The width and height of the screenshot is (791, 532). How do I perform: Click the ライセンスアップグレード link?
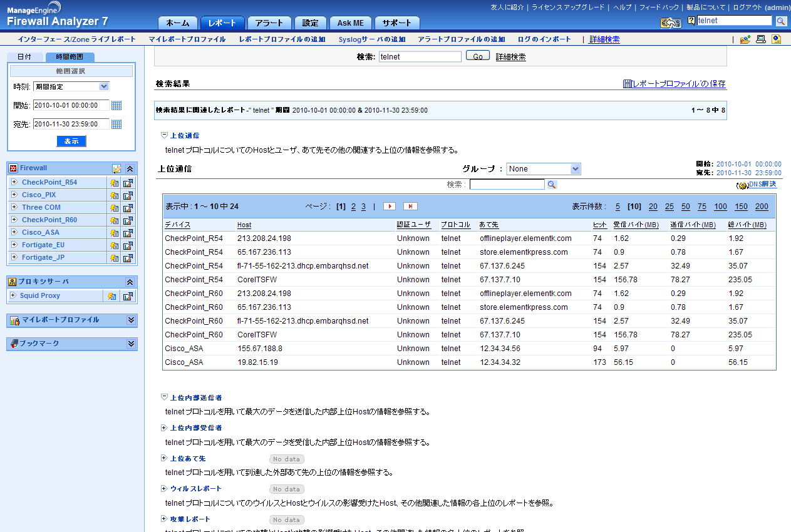[568, 8]
